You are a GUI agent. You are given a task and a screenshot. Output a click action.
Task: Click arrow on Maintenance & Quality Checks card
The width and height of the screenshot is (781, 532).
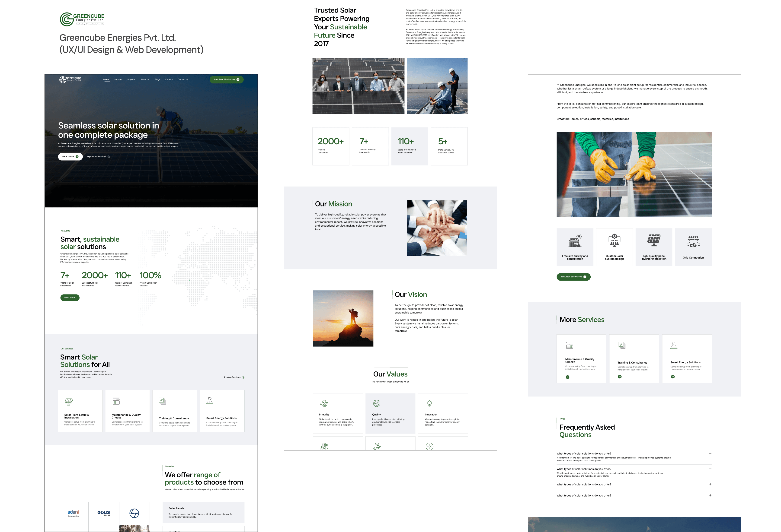click(568, 377)
